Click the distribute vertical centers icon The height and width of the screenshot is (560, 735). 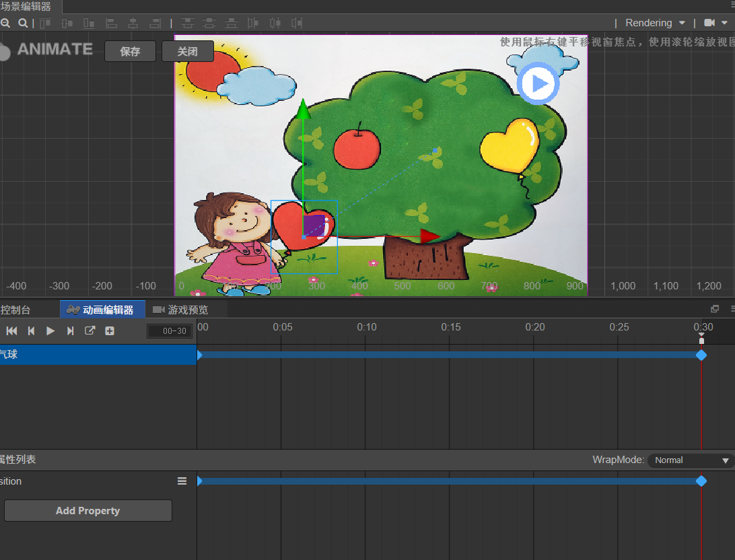click(209, 23)
